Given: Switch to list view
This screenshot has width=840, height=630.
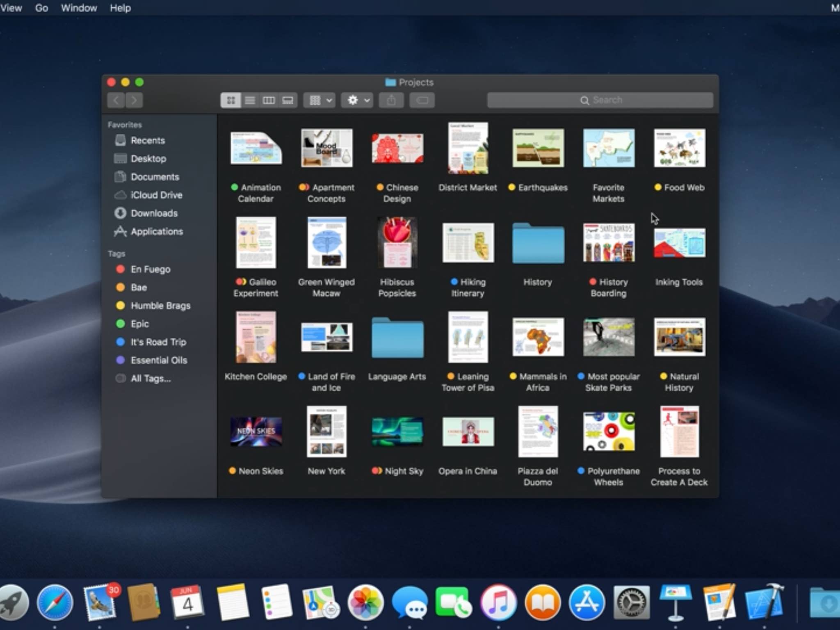Looking at the screenshot, I should pyautogui.click(x=251, y=100).
